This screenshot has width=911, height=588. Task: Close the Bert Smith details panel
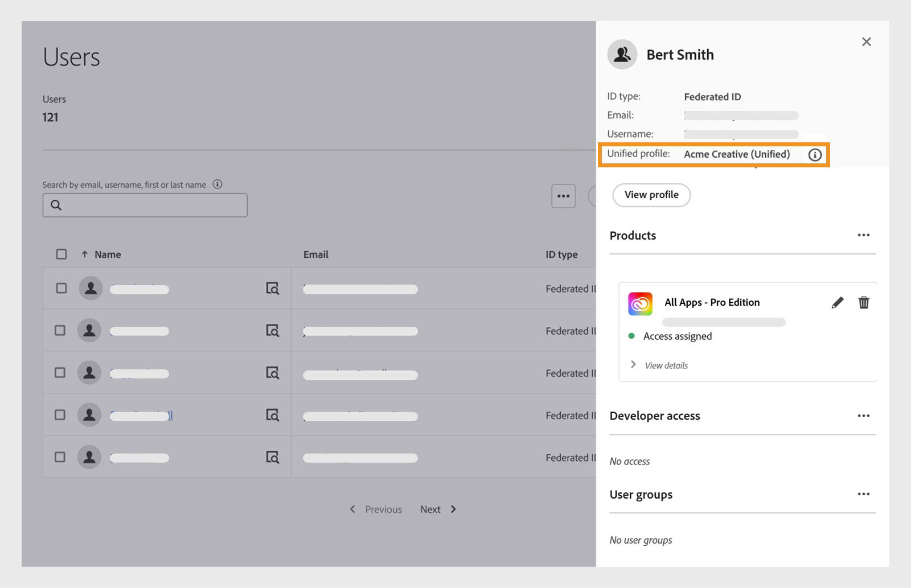pos(866,42)
